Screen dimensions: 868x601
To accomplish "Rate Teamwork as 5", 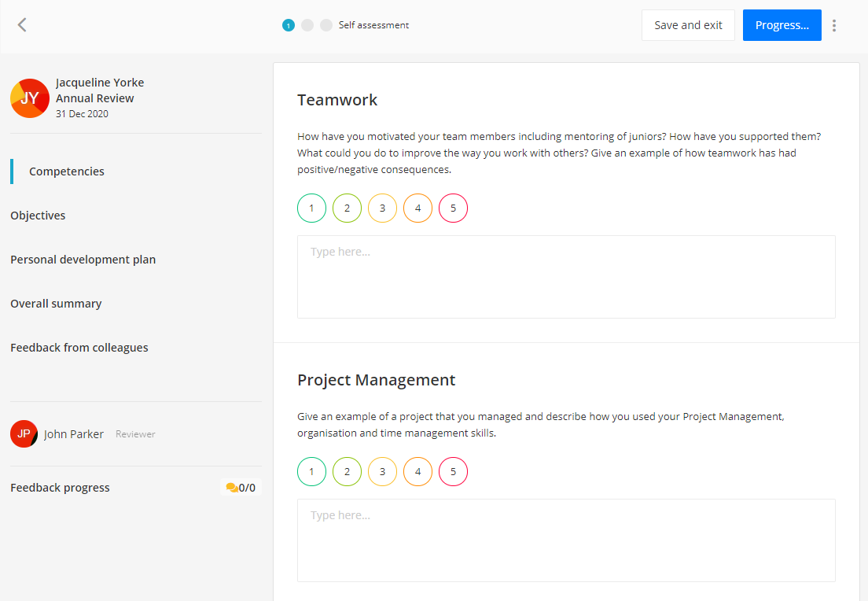I will (453, 208).
